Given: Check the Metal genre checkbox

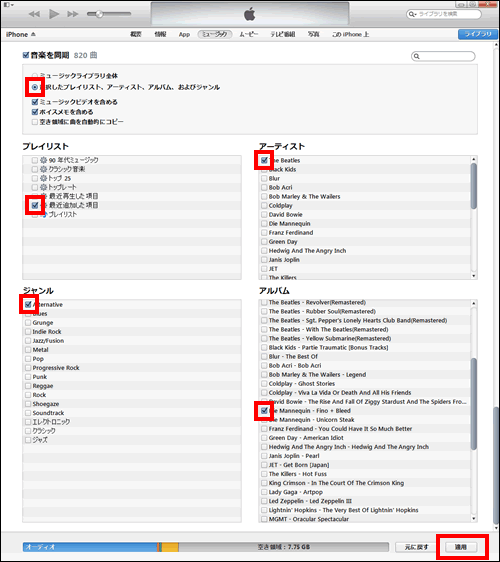Looking at the screenshot, I should [x=28, y=349].
